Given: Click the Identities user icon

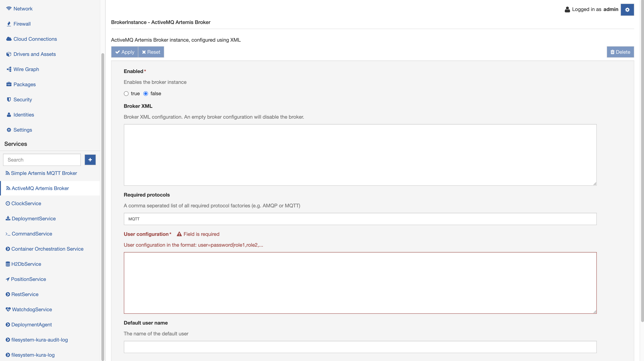Looking at the screenshot, I should 9,115.
